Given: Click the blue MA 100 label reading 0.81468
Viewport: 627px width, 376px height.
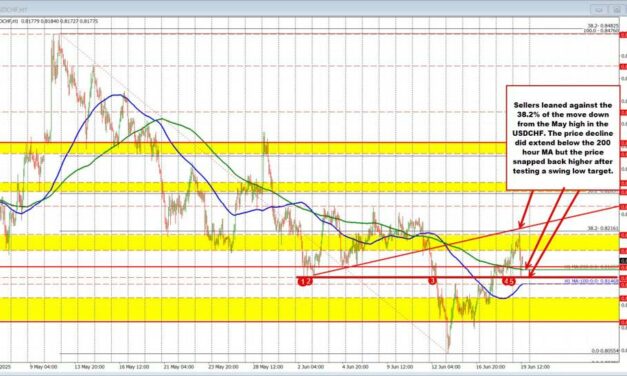Looking at the screenshot, I should pyautogui.click(x=591, y=282).
